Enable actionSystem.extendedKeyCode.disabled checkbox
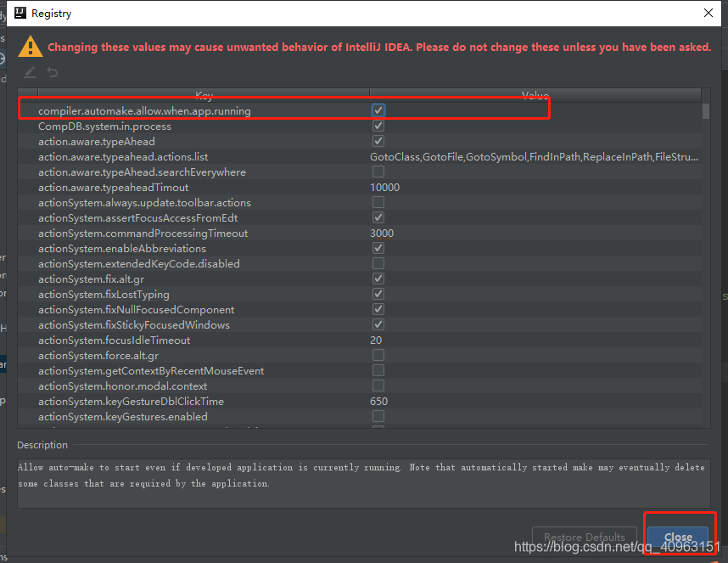 (378, 263)
